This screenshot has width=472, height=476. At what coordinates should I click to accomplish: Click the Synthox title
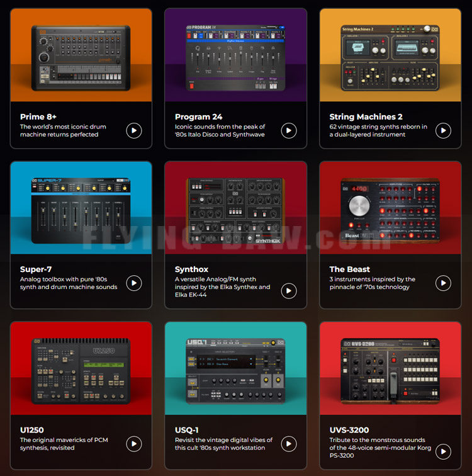(x=191, y=269)
